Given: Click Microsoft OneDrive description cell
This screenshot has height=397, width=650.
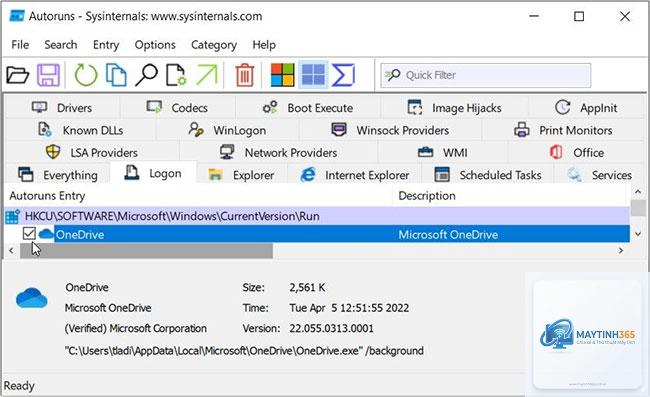Looking at the screenshot, I should tap(448, 235).
